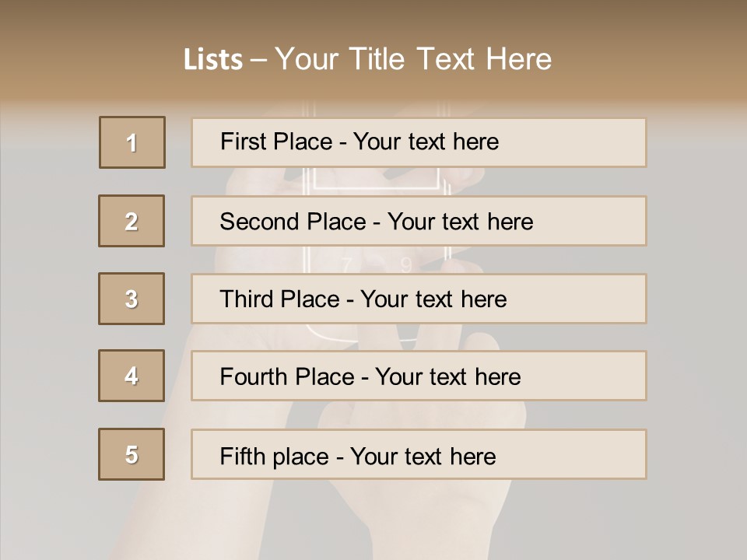Viewport: 747px width, 560px height.
Task: Click the Your Title Text Here heading
Action: point(413,59)
